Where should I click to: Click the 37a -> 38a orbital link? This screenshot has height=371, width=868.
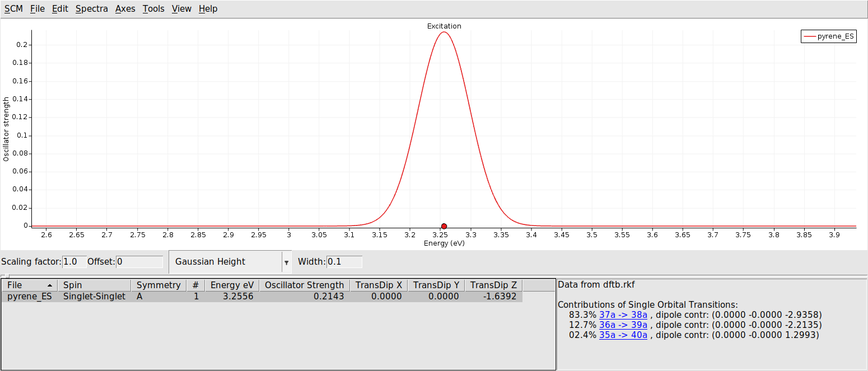[x=623, y=314]
